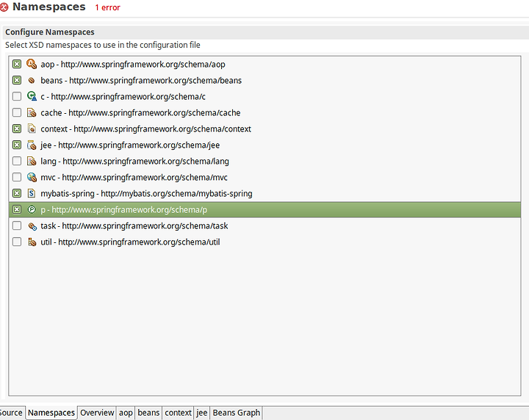Click the 'Select XSD namespaces to use' description
This screenshot has height=420, width=529.
[103, 45]
